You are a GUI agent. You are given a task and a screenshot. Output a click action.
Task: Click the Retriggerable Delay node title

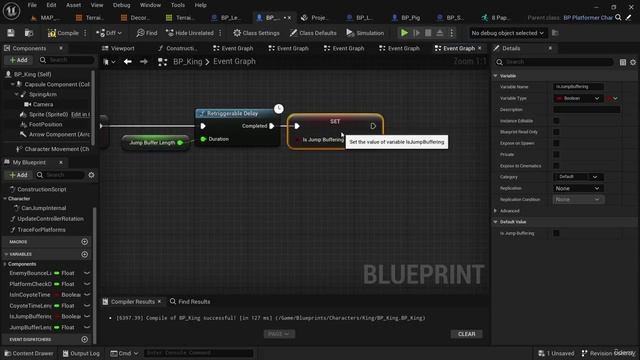tap(233, 113)
